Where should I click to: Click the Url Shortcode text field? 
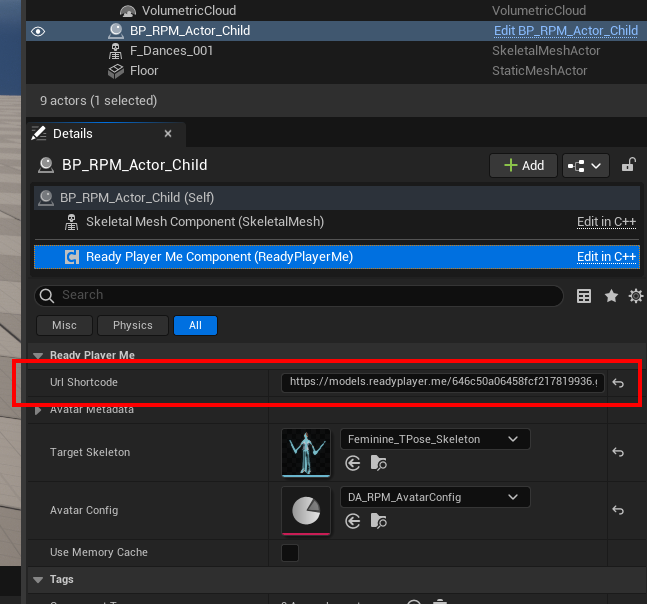pos(442,383)
